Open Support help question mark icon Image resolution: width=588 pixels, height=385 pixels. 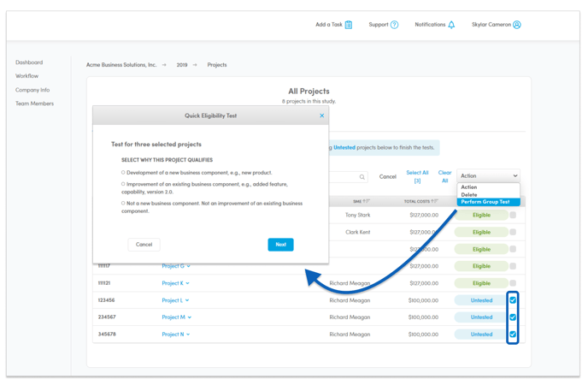tap(394, 25)
